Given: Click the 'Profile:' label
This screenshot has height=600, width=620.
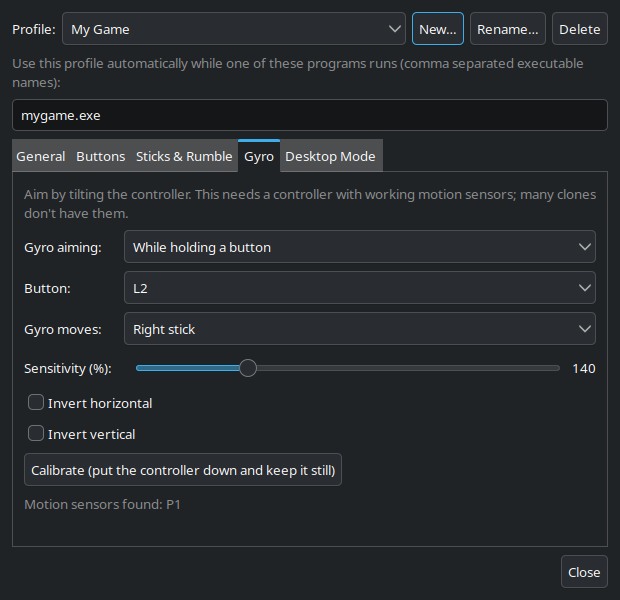Looking at the screenshot, I should pyautogui.click(x=34, y=29).
